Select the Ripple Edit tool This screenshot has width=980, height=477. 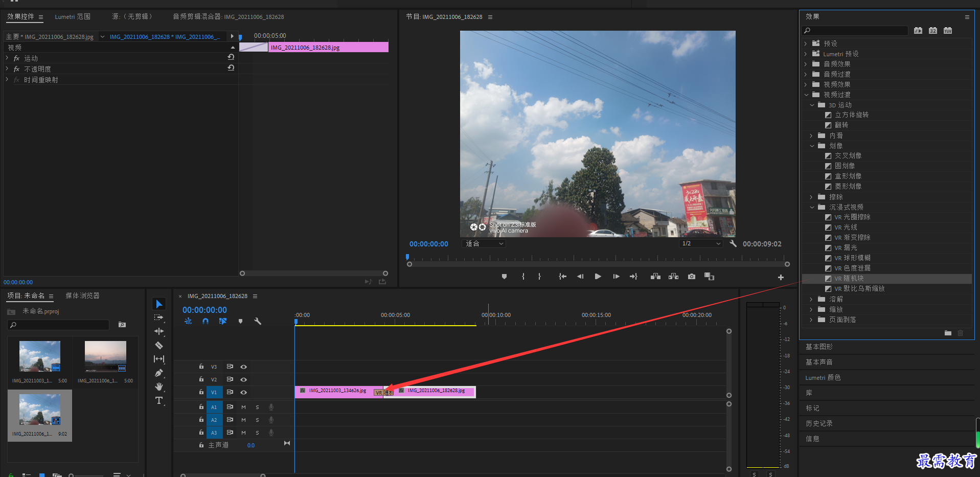[x=159, y=331]
